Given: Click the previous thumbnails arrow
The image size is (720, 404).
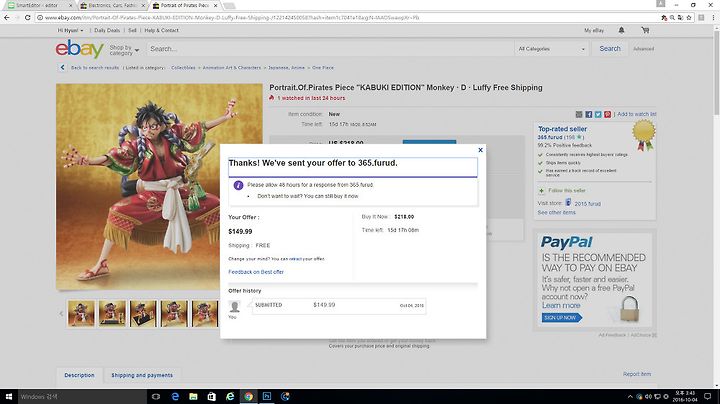Looking at the screenshot, I should tap(62, 314).
